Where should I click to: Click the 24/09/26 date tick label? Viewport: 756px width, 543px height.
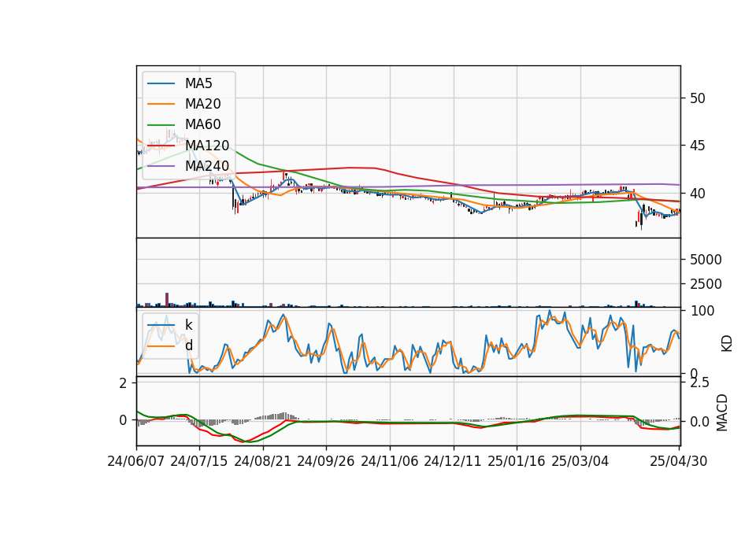coord(325,461)
